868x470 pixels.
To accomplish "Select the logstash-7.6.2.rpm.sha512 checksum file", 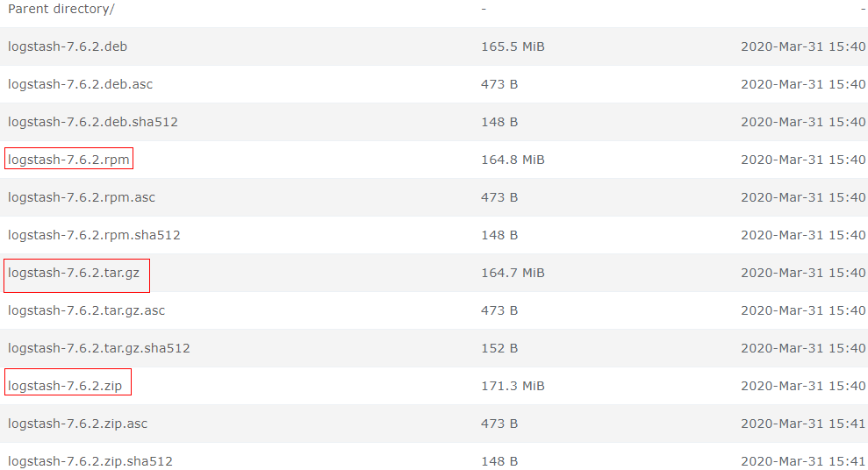I will click(94, 235).
